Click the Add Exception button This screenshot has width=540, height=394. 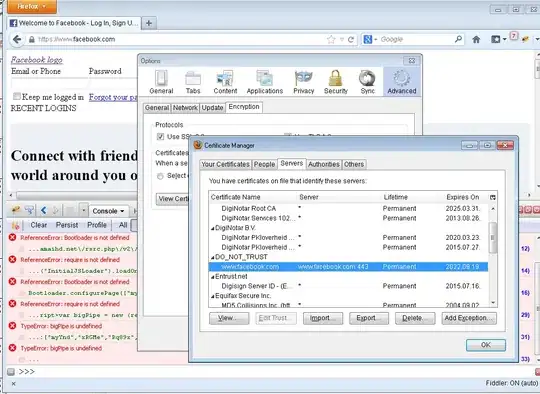click(469, 318)
